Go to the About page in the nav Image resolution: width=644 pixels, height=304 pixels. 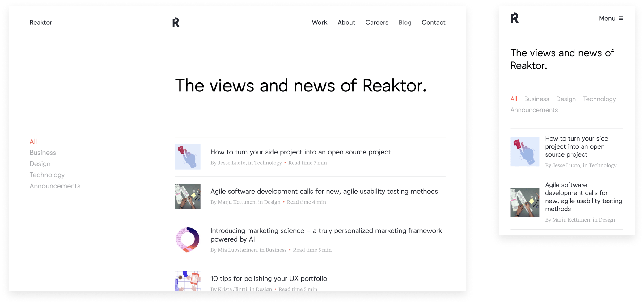point(346,23)
